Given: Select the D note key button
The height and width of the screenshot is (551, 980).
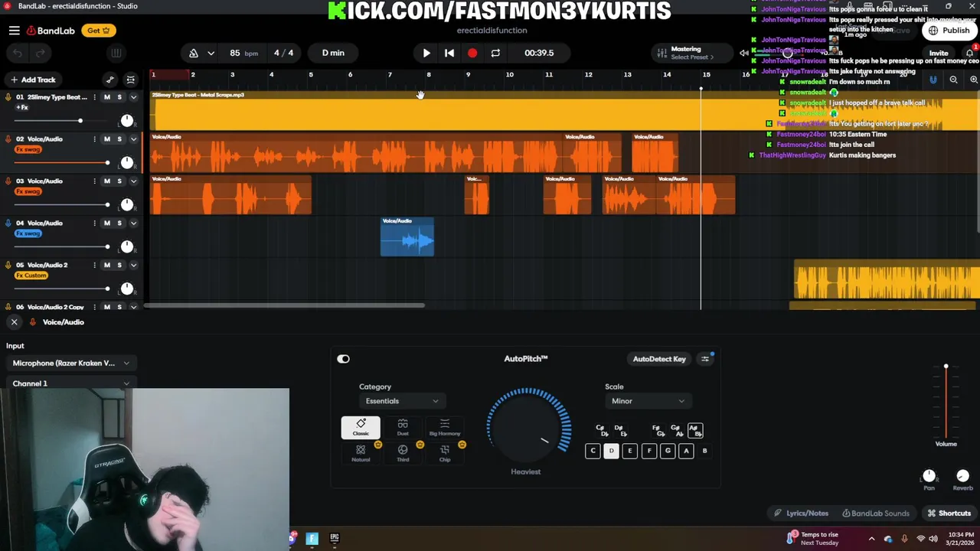Looking at the screenshot, I should tap(611, 451).
